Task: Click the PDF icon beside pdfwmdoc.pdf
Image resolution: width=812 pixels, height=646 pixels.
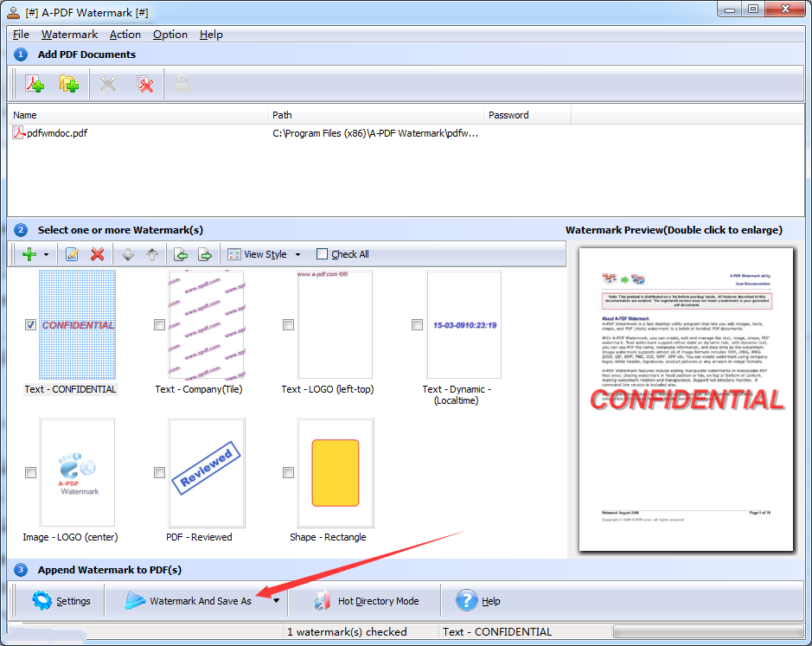Action: pos(19,132)
